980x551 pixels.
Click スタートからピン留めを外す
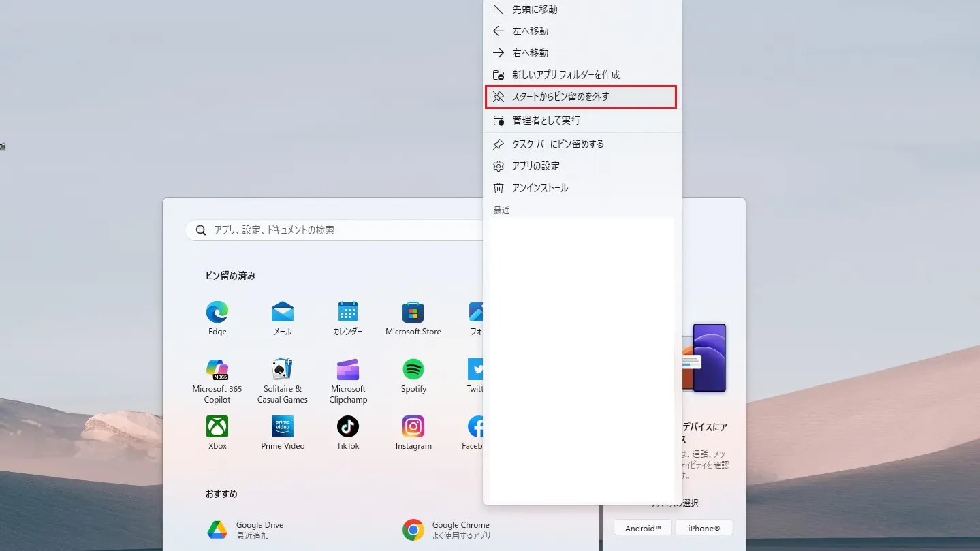click(581, 97)
